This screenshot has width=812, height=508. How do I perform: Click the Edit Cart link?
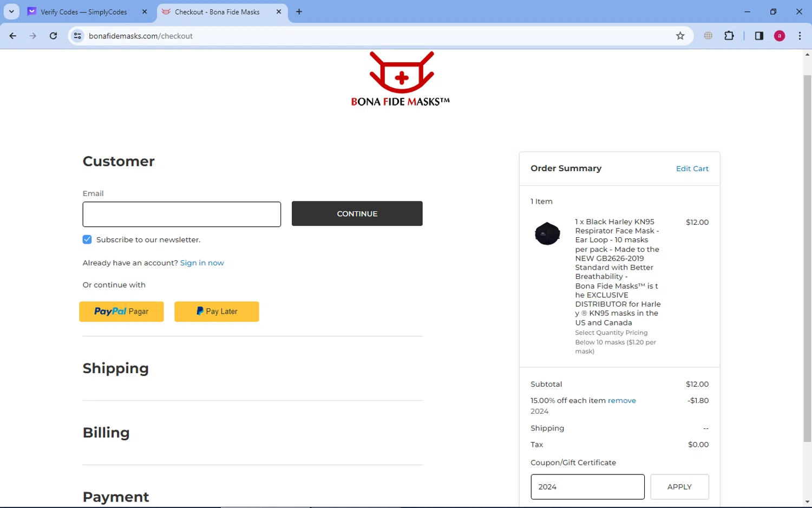[692, 168]
